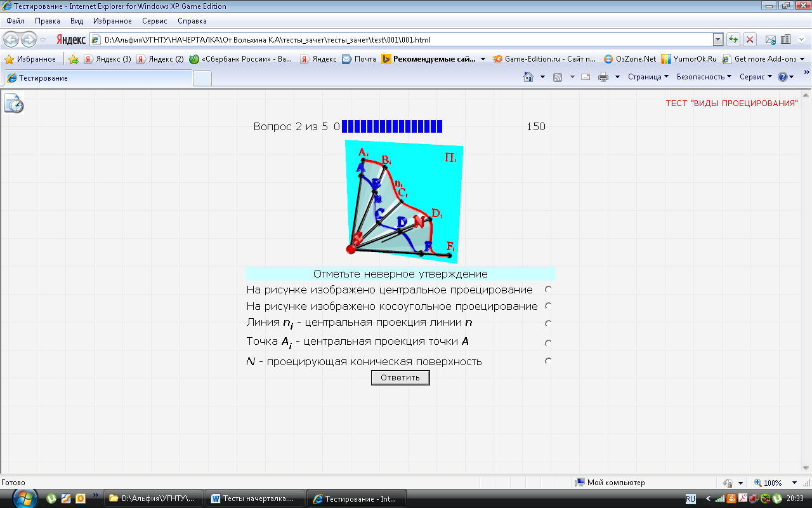Show more favorites bar items chevron

[x=807, y=72]
